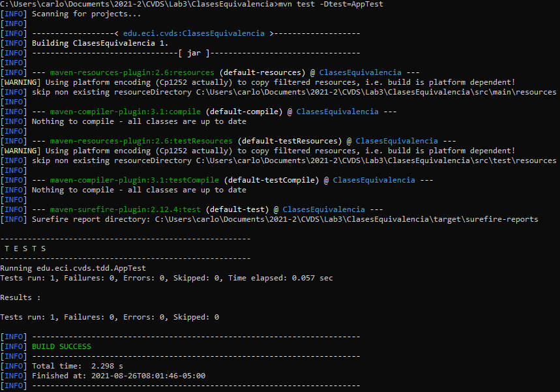
Task: Click 'Time elapsed: 0.057 sec' value
Action: (280, 278)
